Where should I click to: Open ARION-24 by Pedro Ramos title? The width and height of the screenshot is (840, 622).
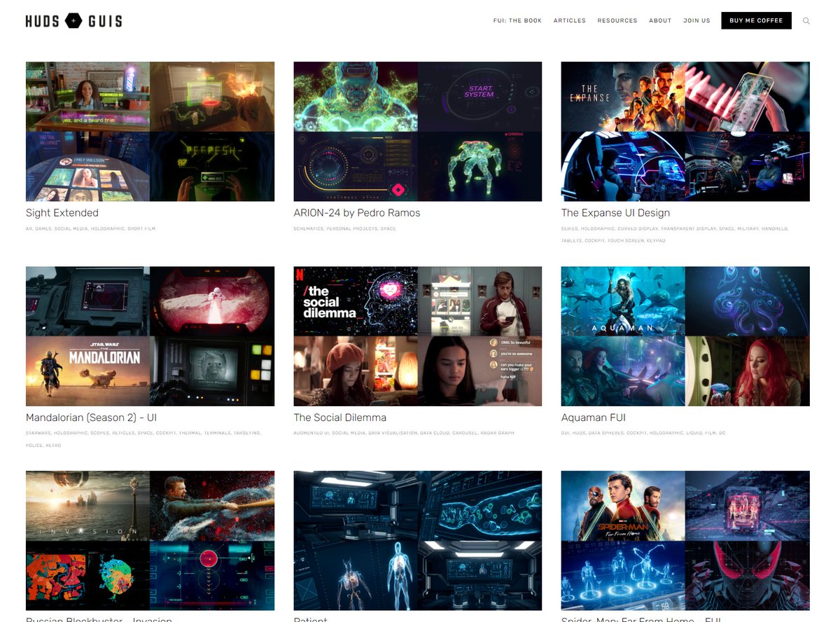[x=357, y=213]
